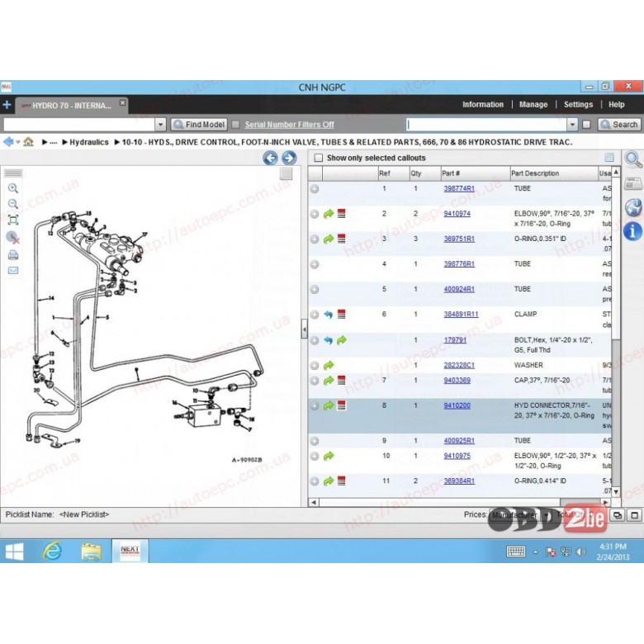Screen dimensions: 644x644
Task: Click red notes icon on O-RING 369751R1 row
Action: coord(341,239)
